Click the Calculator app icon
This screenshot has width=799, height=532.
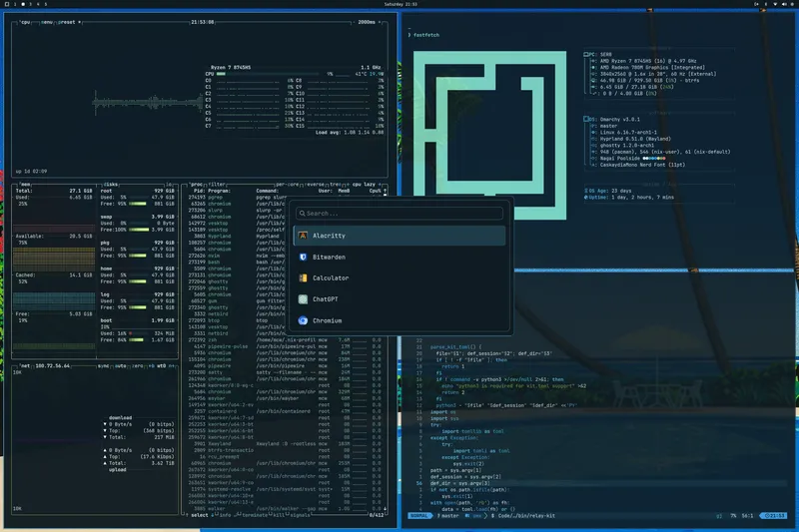[303, 277]
